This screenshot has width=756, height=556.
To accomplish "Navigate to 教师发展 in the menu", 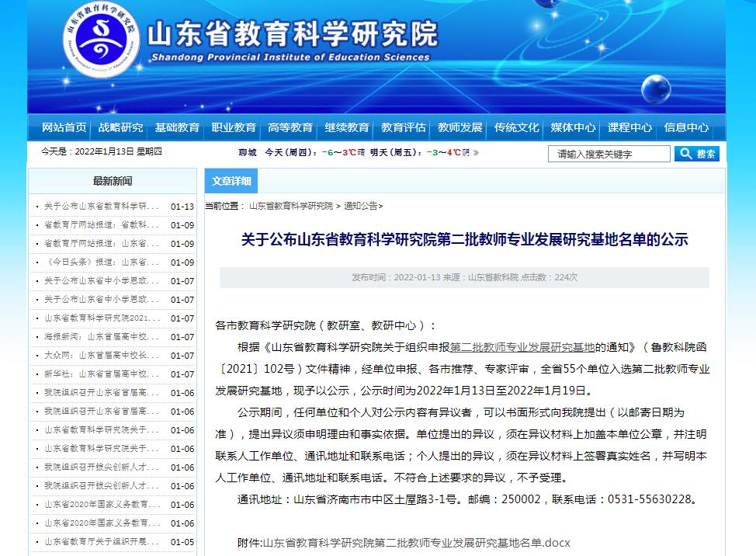I will pos(460,128).
